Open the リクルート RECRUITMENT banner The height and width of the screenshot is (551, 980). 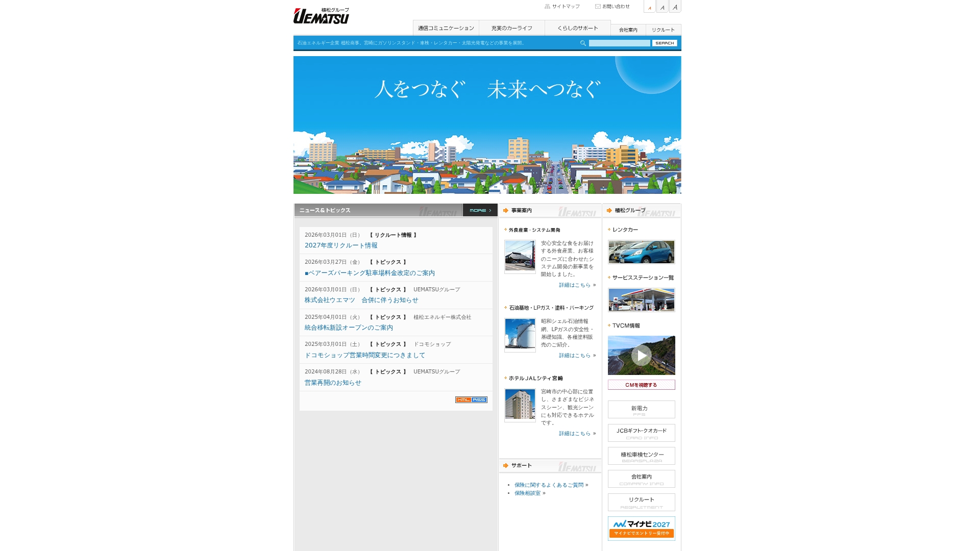point(642,503)
